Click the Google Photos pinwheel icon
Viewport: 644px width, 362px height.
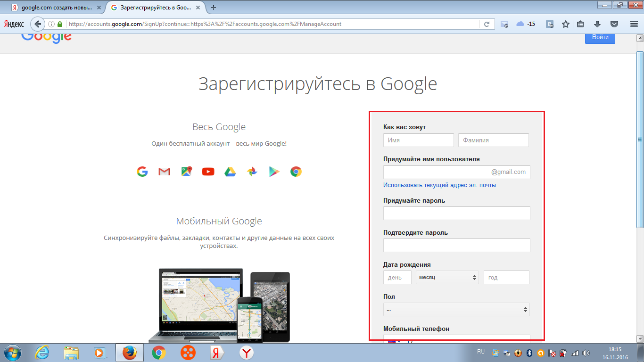(252, 172)
